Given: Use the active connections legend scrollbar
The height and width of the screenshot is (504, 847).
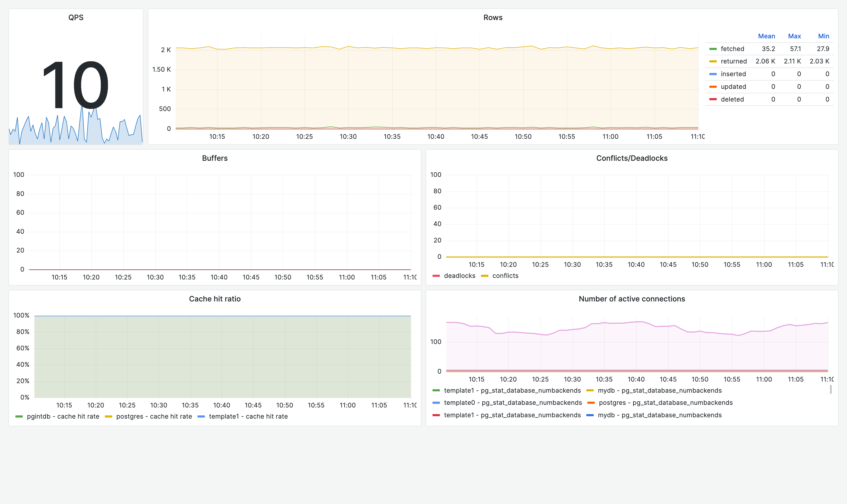Looking at the screenshot, I should (x=831, y=389).
